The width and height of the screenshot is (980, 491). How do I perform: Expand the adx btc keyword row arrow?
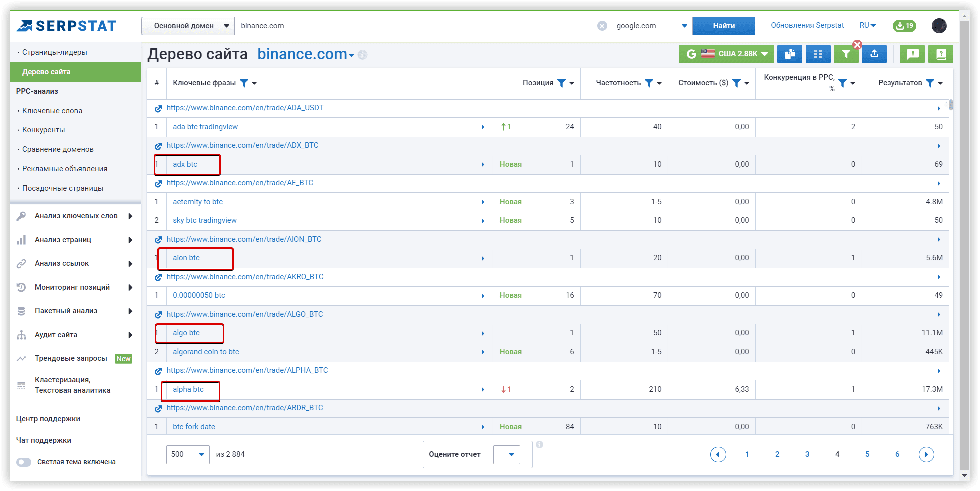[x=483, y=165]
